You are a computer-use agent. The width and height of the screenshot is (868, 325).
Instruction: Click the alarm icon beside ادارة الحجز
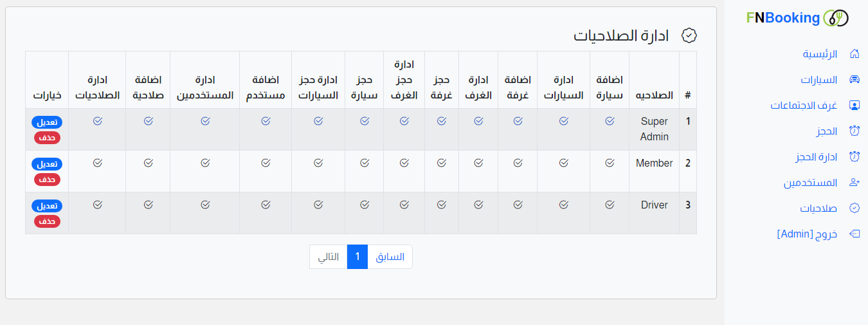point(854,156)
